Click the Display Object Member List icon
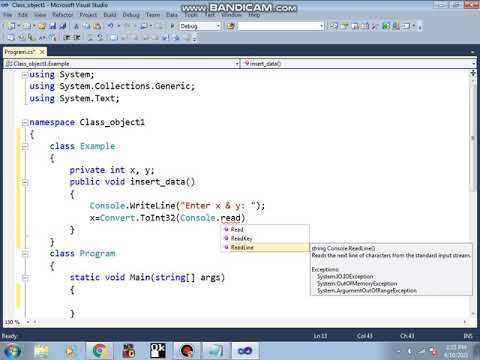 (x=11, y=37)
